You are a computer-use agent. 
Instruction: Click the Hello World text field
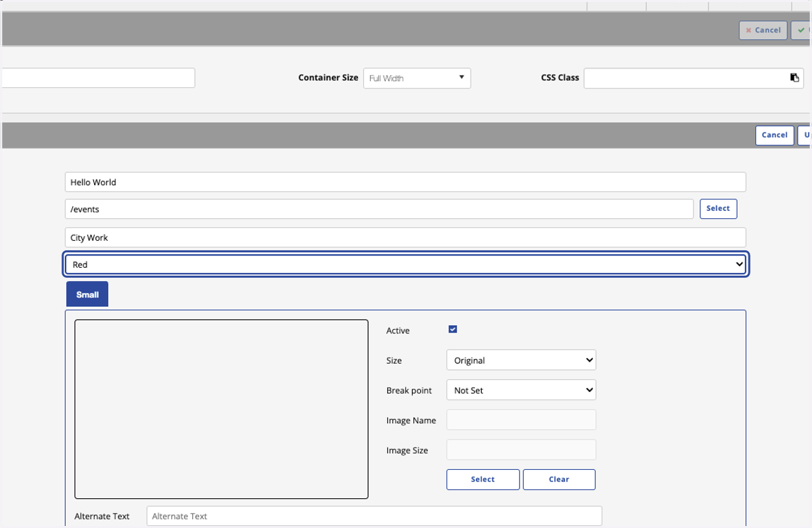(x=405, y=182)
